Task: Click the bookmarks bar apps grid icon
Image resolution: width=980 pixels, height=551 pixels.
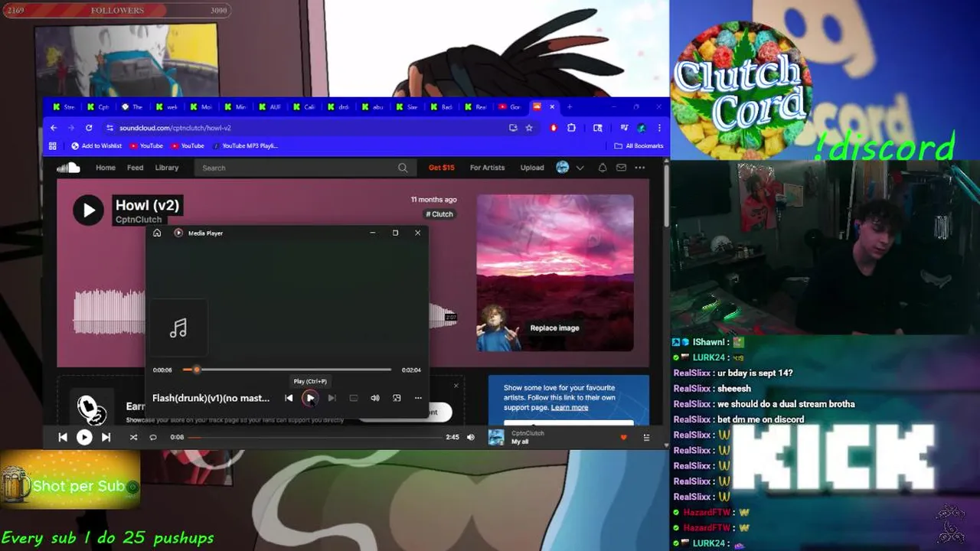Action: pyautogui.click(x=53, y=145)
